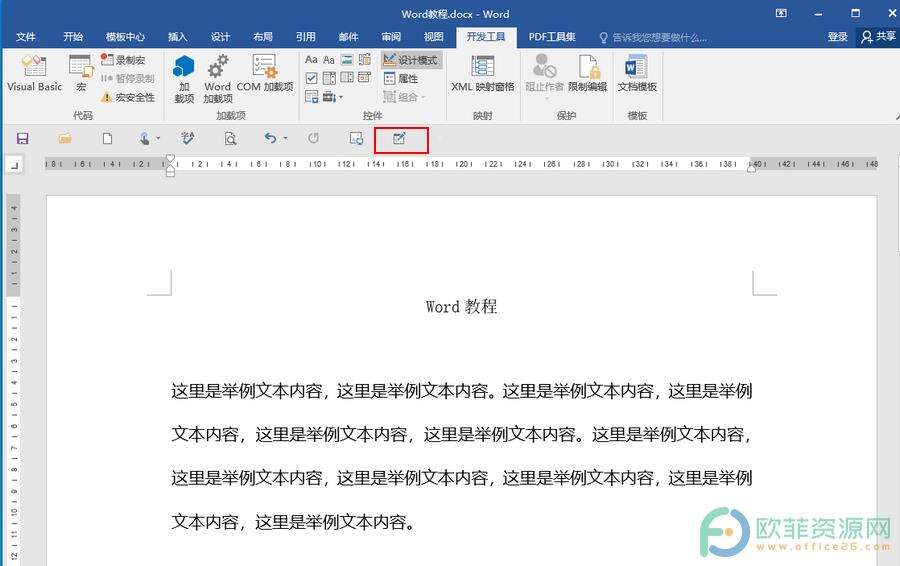Click 暂停录制 pause recording

[x=127, y=79]
